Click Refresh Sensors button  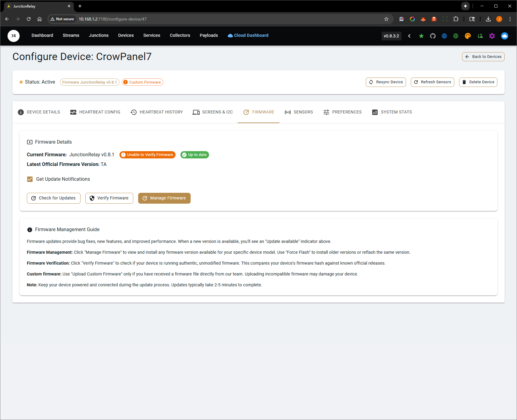point(433,82)
